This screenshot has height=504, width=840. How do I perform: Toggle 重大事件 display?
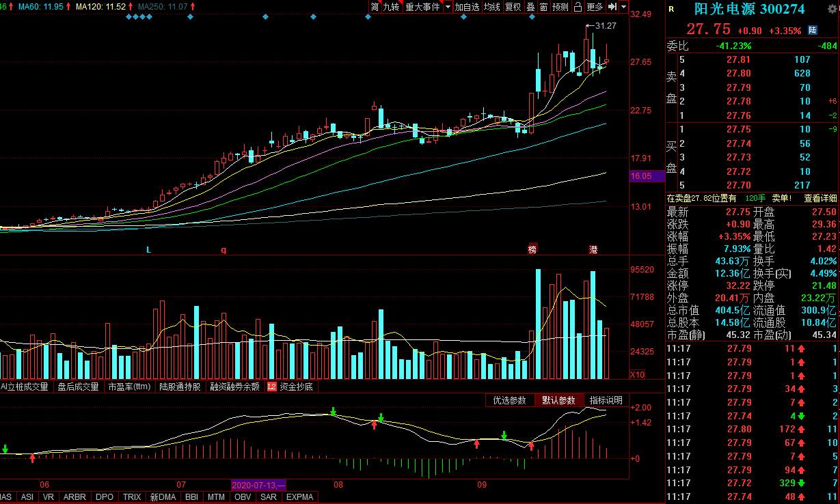(422, 7)
